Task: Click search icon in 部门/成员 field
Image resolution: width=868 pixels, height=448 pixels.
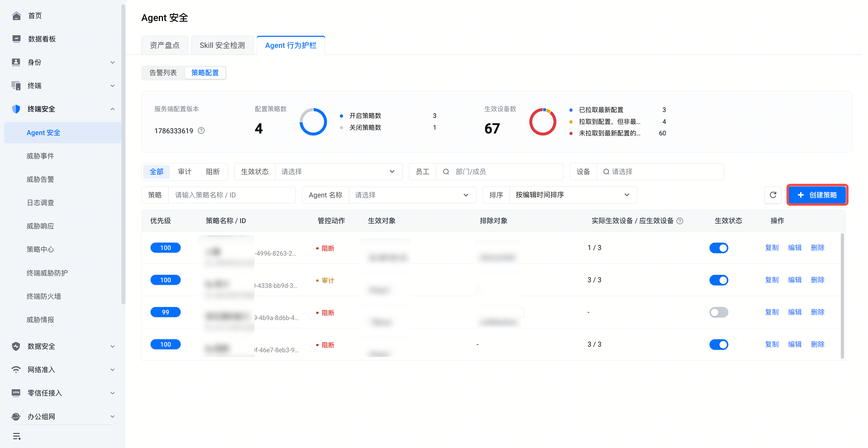Action: click(x=446, y=172)
